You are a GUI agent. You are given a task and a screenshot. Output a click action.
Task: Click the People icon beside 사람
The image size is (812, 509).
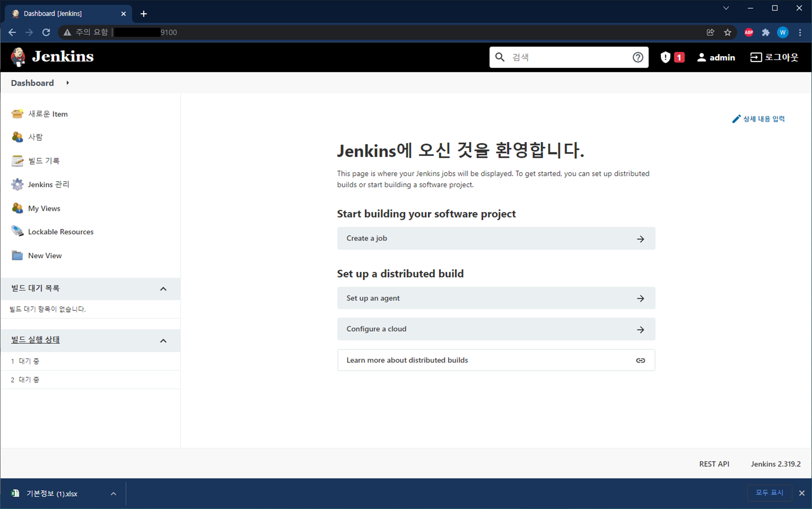tap(17, 137)
